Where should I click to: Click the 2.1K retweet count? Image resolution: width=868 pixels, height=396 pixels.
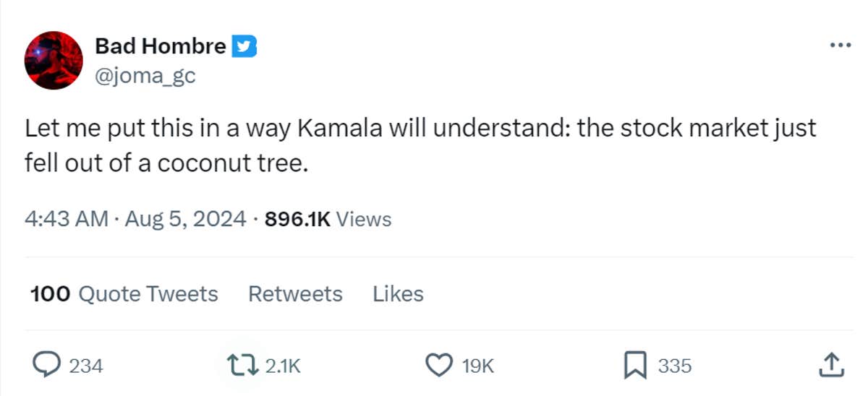pos(283,366)
